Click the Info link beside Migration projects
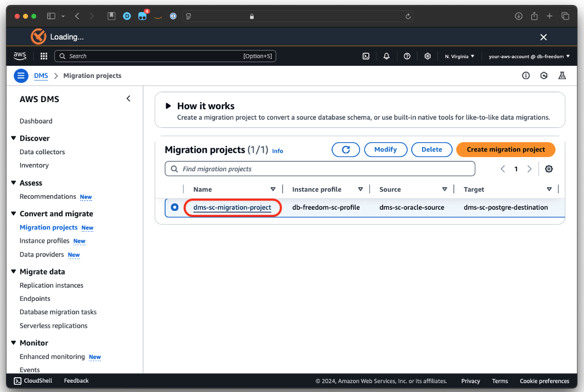This screenshot has width=584, height=392. coord(278,151)
